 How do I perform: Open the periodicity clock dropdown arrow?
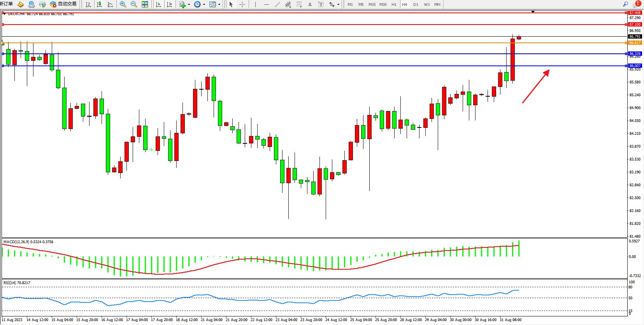(204, 5)
